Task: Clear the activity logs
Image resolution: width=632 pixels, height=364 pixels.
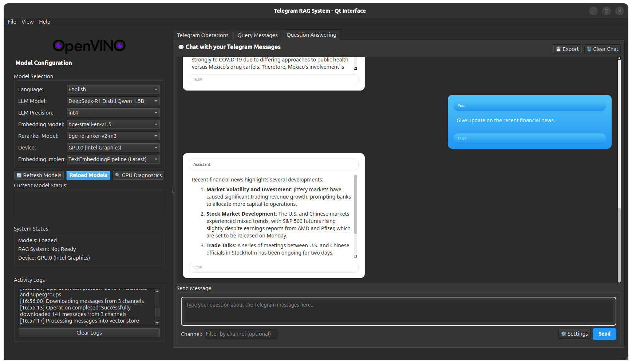Action: coord(89,333)
